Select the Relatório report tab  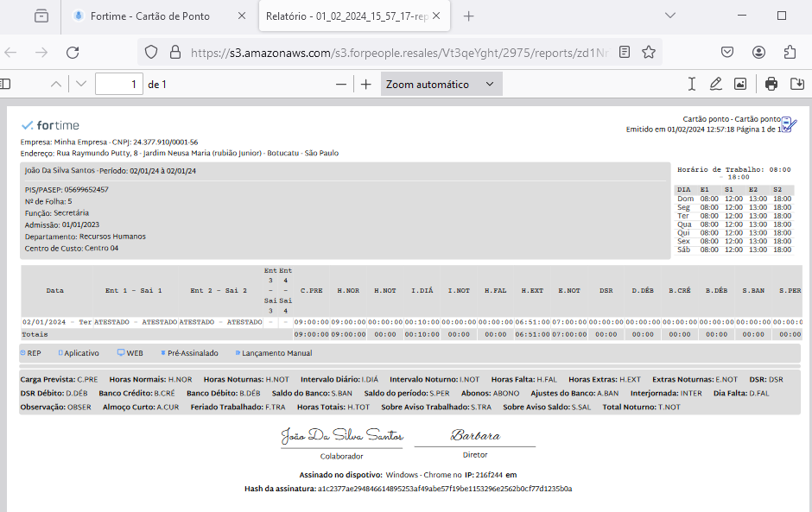pyautogui.click(x=355, y=16)
